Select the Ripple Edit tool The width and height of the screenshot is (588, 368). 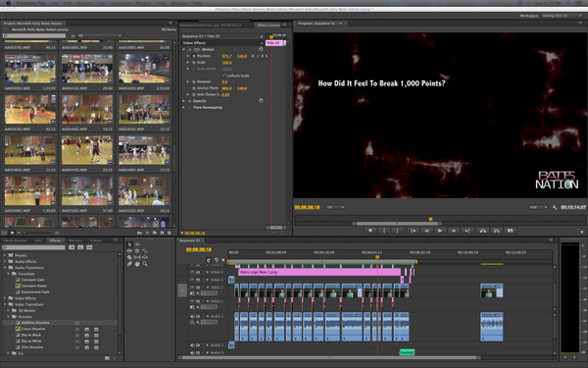[x=129, y=250]
